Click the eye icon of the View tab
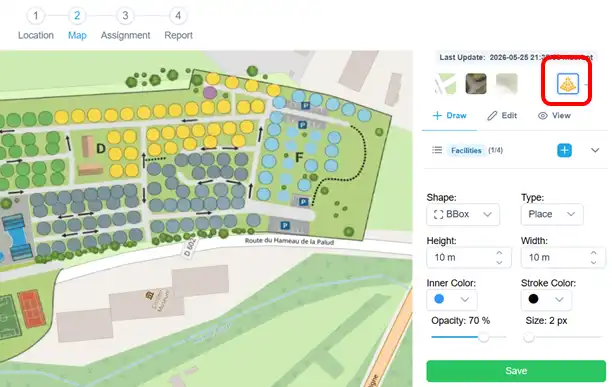 543,115
